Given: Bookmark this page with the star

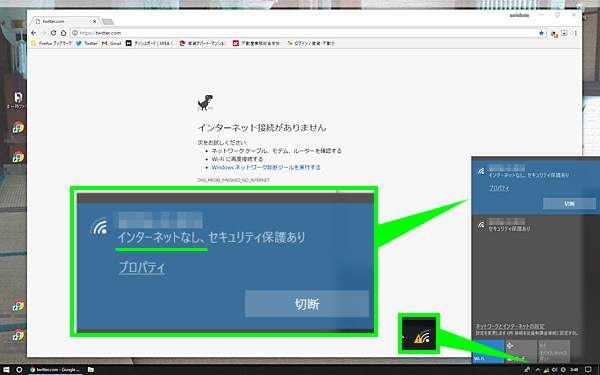Looking at the screenshot, I should click(541, 33).
